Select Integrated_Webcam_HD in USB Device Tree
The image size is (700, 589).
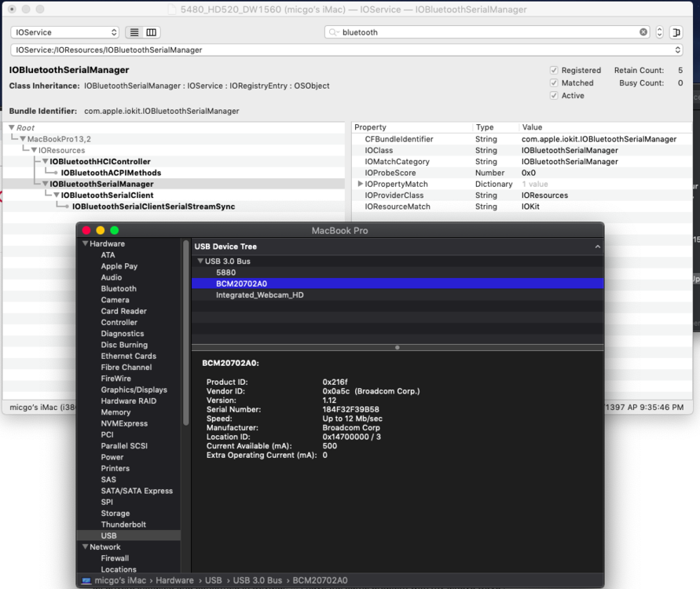click(259, 295)
